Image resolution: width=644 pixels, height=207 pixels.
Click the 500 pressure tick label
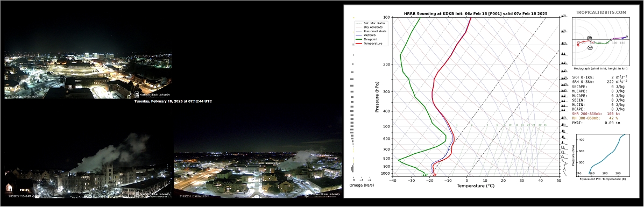pos(387,126)
